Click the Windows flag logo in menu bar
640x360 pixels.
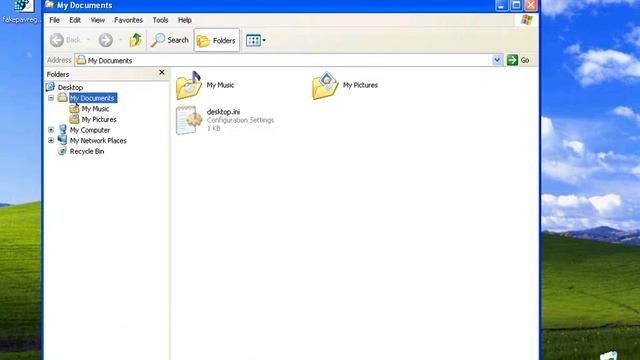[x=527, y=20]
